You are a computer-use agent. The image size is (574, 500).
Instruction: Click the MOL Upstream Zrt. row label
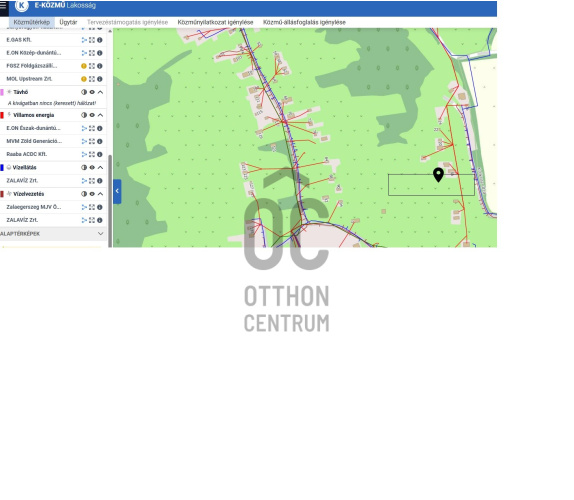29,79
